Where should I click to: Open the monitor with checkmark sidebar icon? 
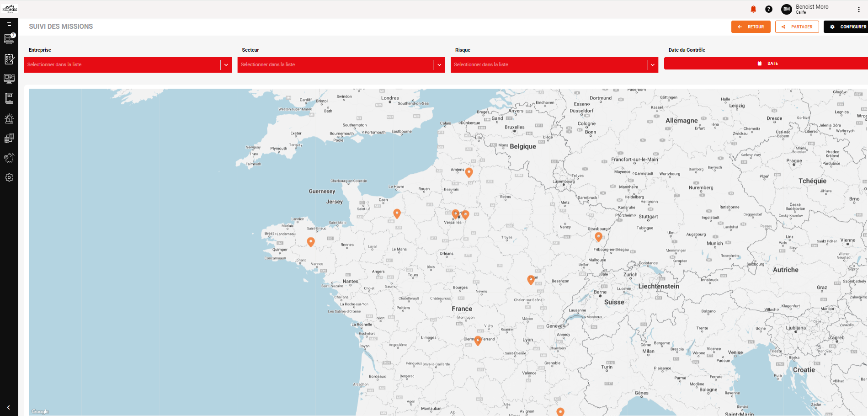pos(9,79)
